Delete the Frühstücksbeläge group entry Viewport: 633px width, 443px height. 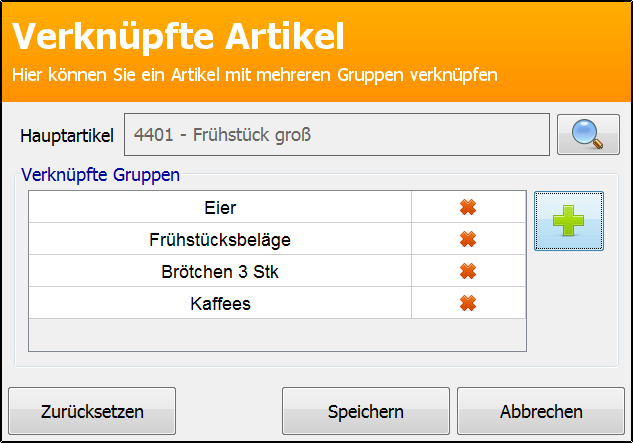[x=468, y=239]
